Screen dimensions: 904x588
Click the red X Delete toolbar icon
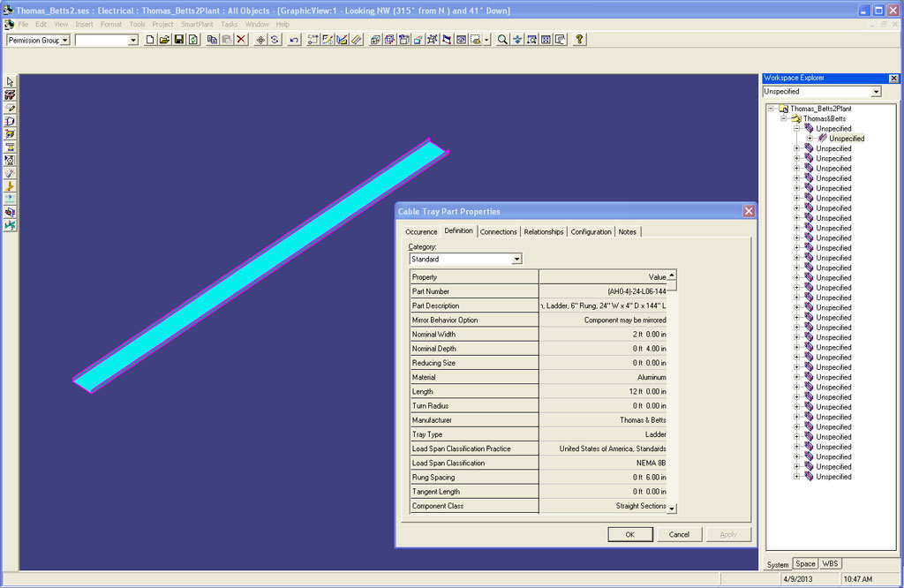click(241, 40)
